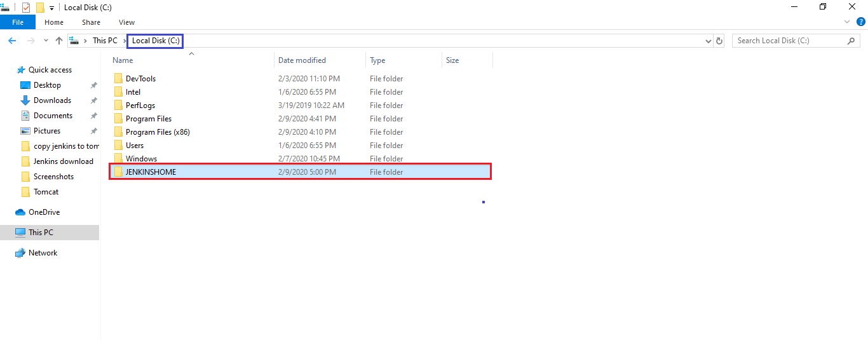This screenshot has height=340, width=868.
Task: Open Screenshots in the navigation pane
Action: [x=53, y=177]
